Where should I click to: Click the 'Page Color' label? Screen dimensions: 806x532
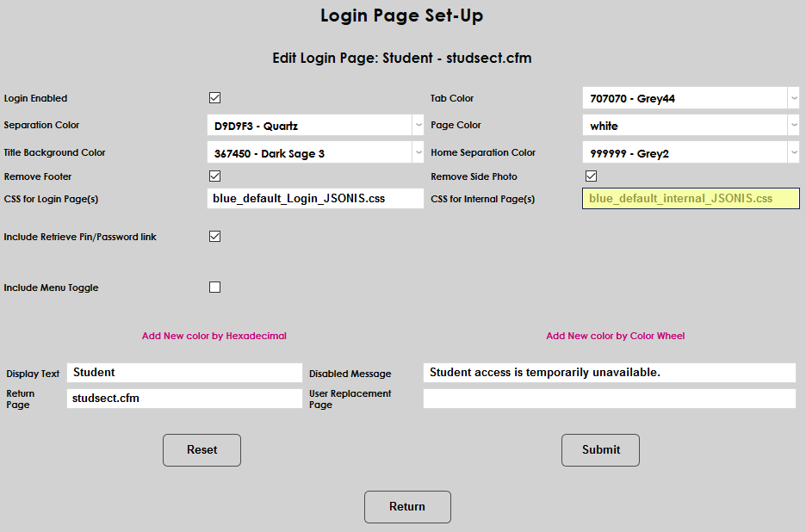click(x=456, y=125)
